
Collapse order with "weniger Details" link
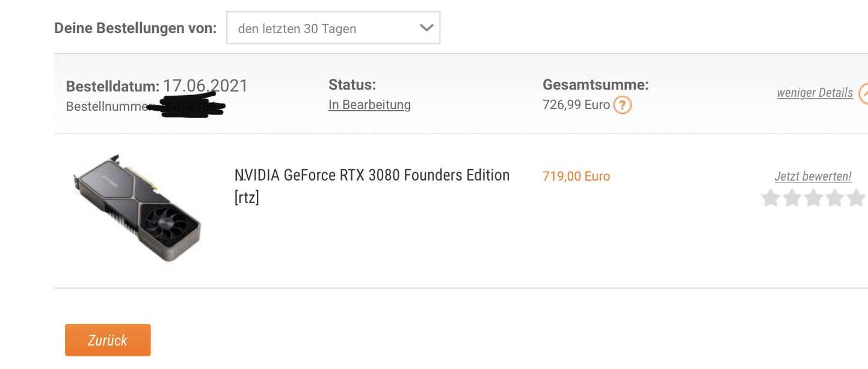point(814,93)
